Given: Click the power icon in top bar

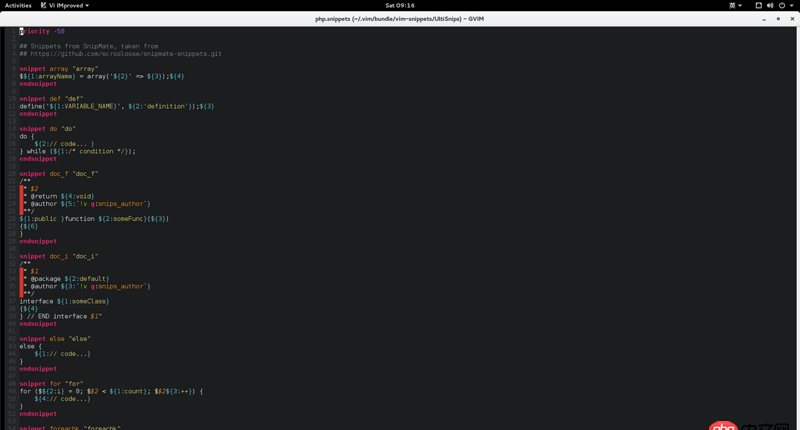Looking at the screenshot, I should point(782,5).
